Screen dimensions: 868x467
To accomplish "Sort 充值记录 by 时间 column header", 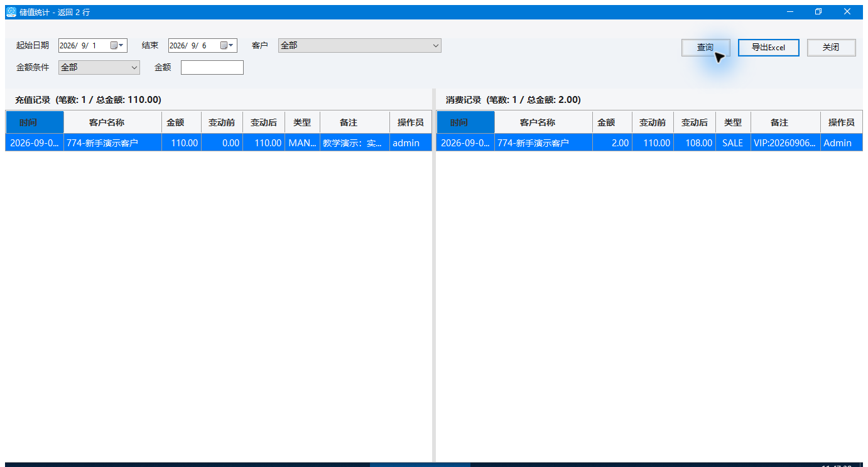I will click(35, 122).
